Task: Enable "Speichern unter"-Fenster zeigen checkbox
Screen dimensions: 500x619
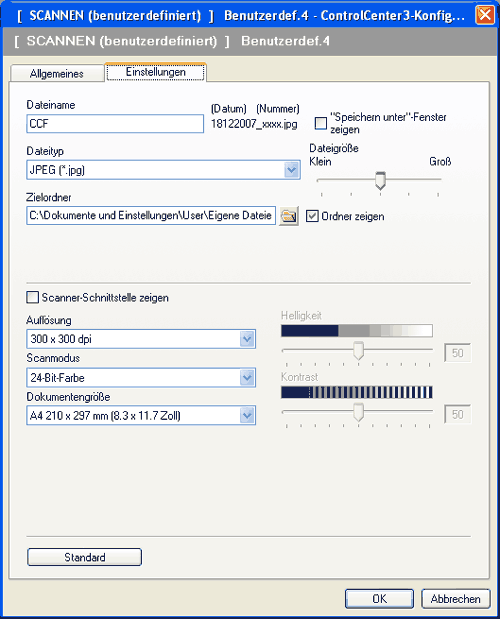Action: point(321,123)
